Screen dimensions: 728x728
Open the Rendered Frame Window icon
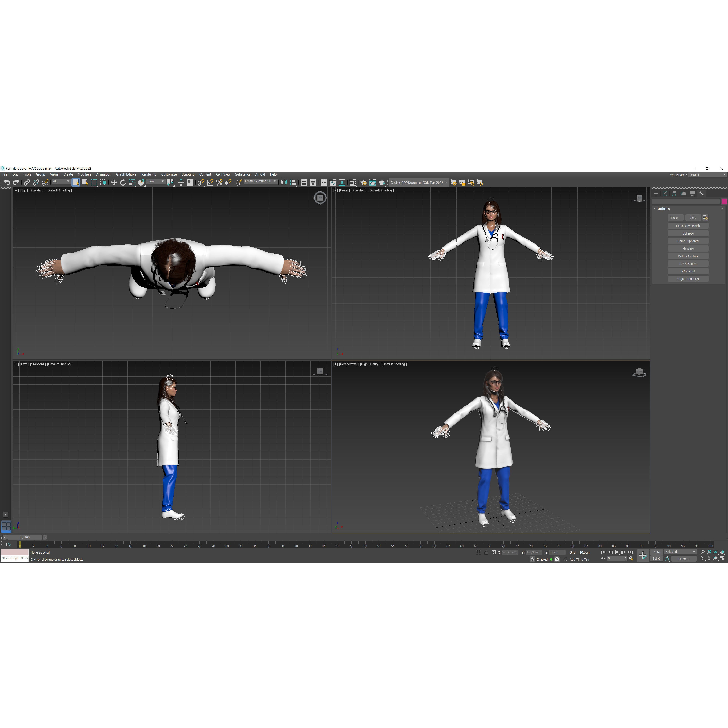(373, 183)
